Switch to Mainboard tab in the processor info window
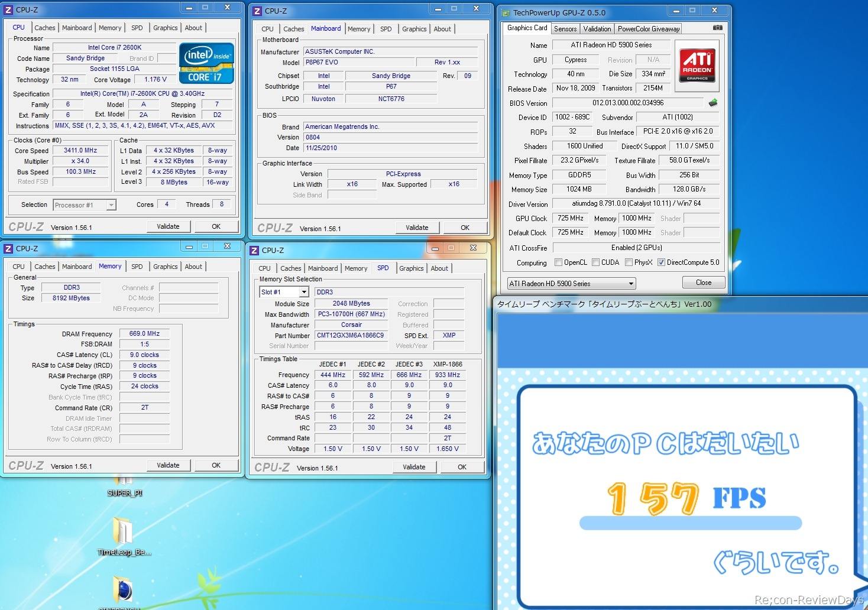Viewport: 868px width, 610px height. click(x=77, y=28)
